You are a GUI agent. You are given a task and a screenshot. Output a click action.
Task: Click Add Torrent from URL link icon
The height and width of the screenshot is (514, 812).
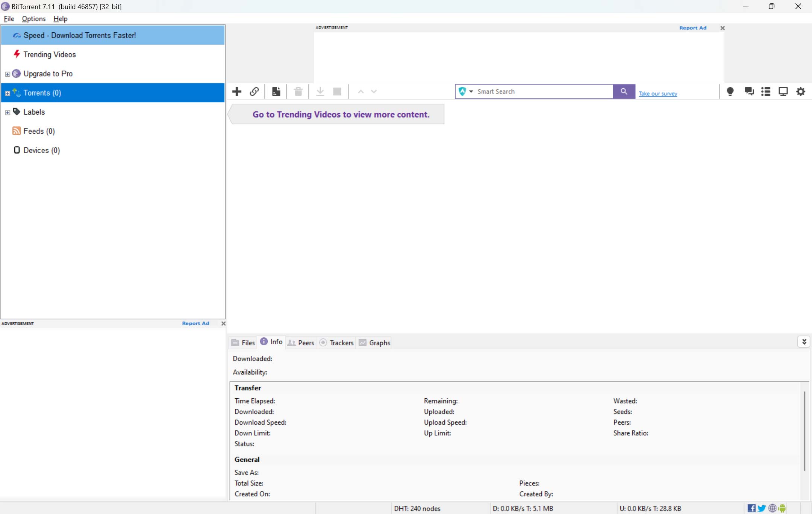coord(254,92)
